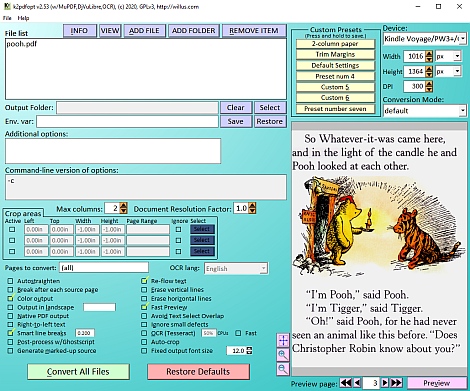Enable the OCR (Tesseract) checkbox

coord(144,333)
